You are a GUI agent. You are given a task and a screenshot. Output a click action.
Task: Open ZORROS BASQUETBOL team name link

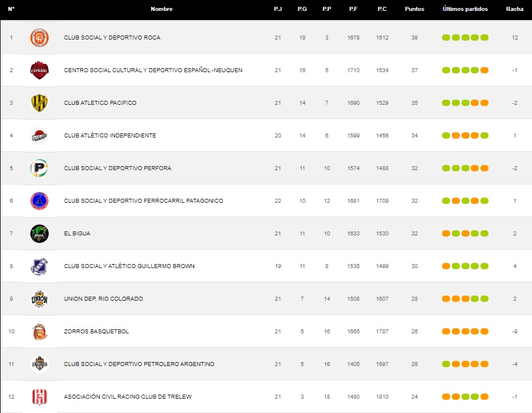[x=96, y=332]
